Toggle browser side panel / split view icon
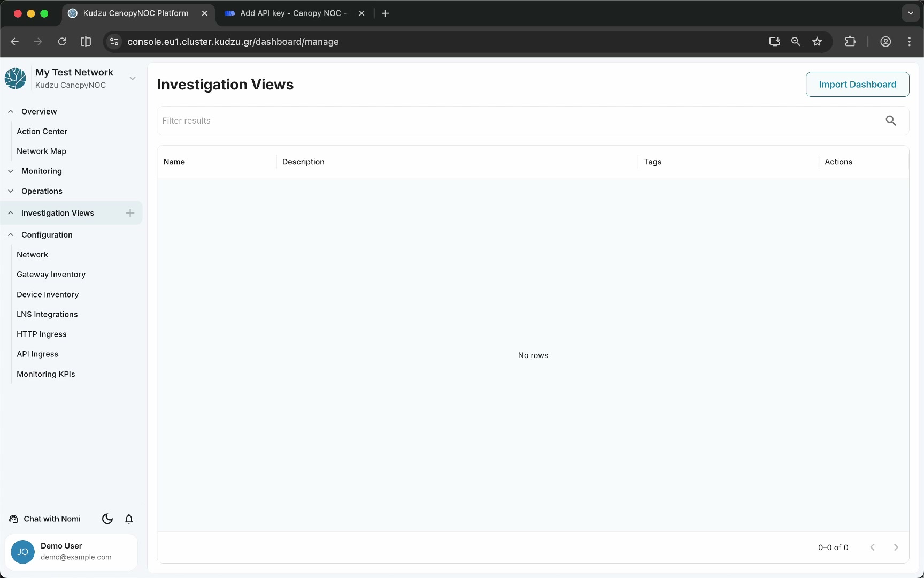Image resolution: width=924 pixels, height=578 pixels. tap(86, 42)
